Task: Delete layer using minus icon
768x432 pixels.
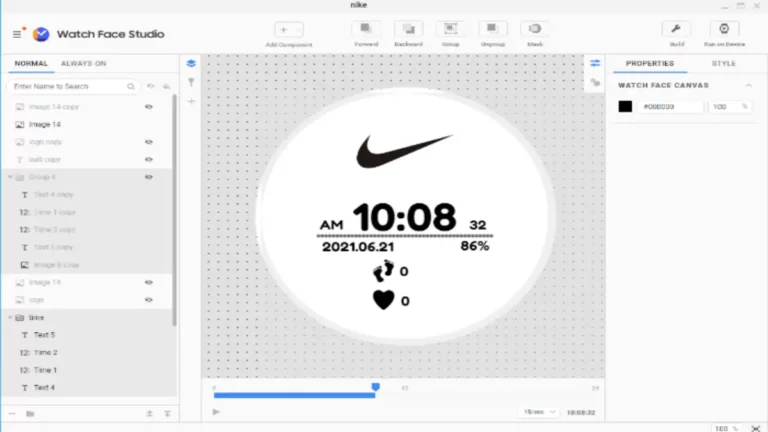Action: [12, 414]
